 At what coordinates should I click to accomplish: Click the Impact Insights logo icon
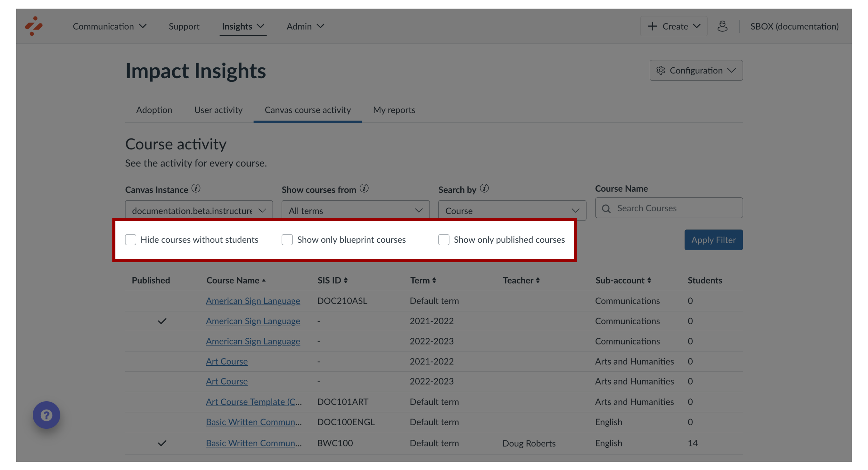point(34,26)
